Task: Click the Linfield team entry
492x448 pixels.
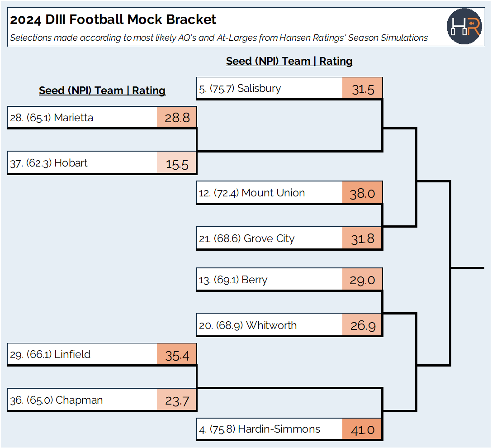Action: 82,354
